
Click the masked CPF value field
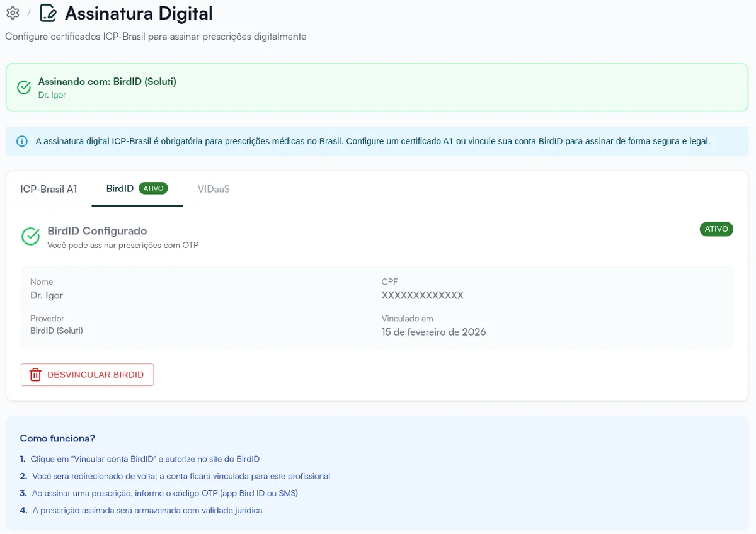click(423, 295)
